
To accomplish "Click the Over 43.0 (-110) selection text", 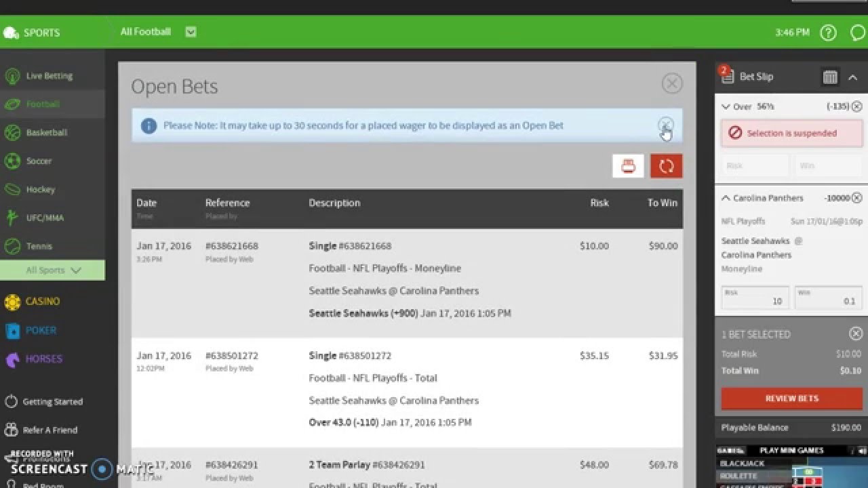I will [343, 422].
